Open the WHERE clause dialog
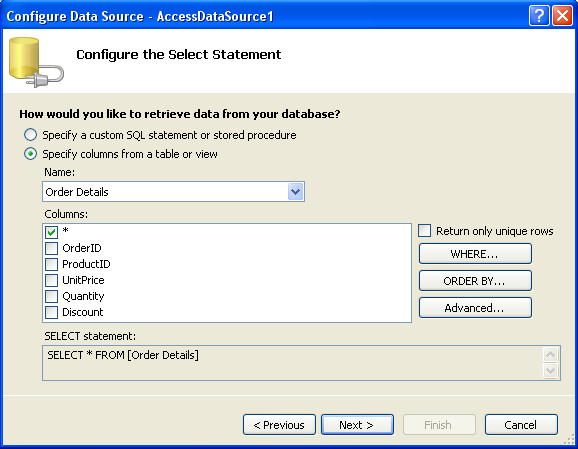Screen dimensions: 578x449 475,254
